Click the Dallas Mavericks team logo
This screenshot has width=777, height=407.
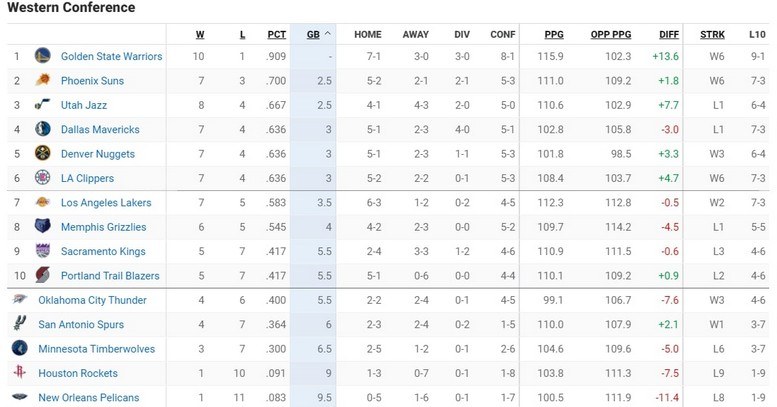point(43,129)
